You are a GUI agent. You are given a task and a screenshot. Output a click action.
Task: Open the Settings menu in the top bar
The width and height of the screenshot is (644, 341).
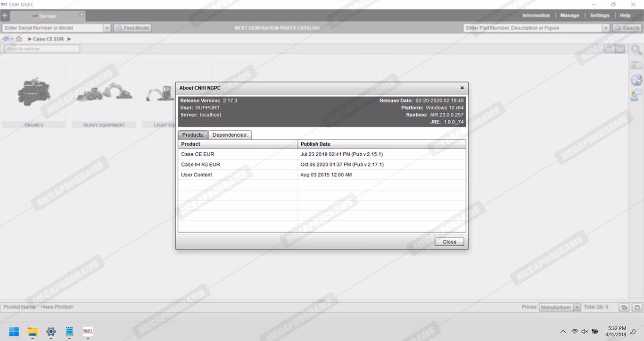(600, 16)
